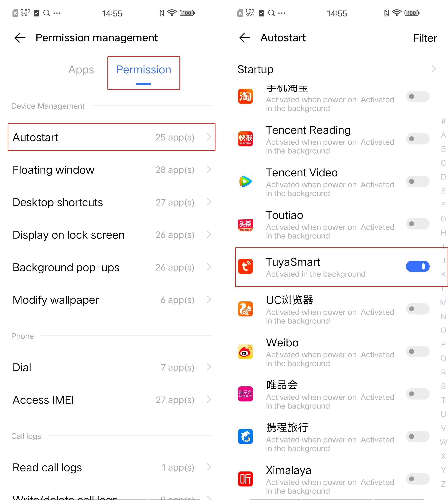This screenshot has width=448, height=500.
Task: Select the Permission tab
Action: click(x=143, y=70)
